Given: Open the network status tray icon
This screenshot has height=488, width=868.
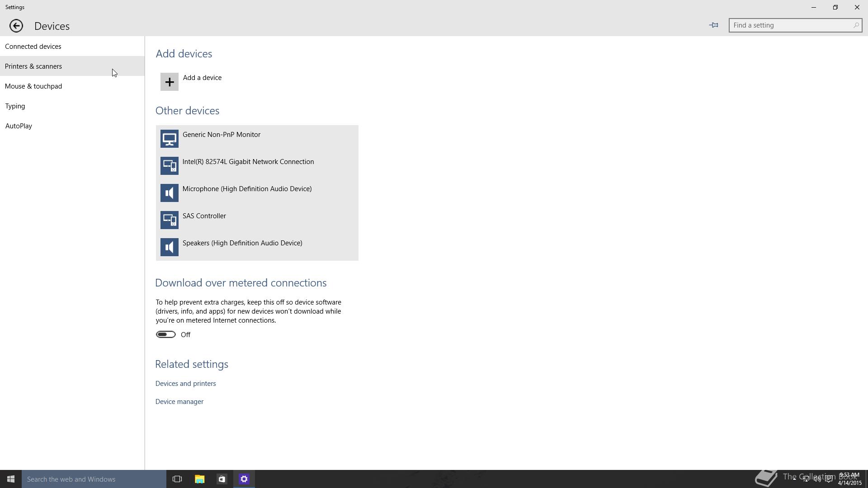Looking at the screenshot, I should [806, 479].
